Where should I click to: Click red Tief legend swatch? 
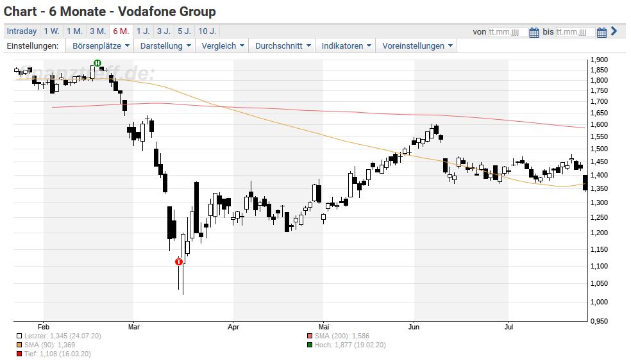[x=19, y=354]
